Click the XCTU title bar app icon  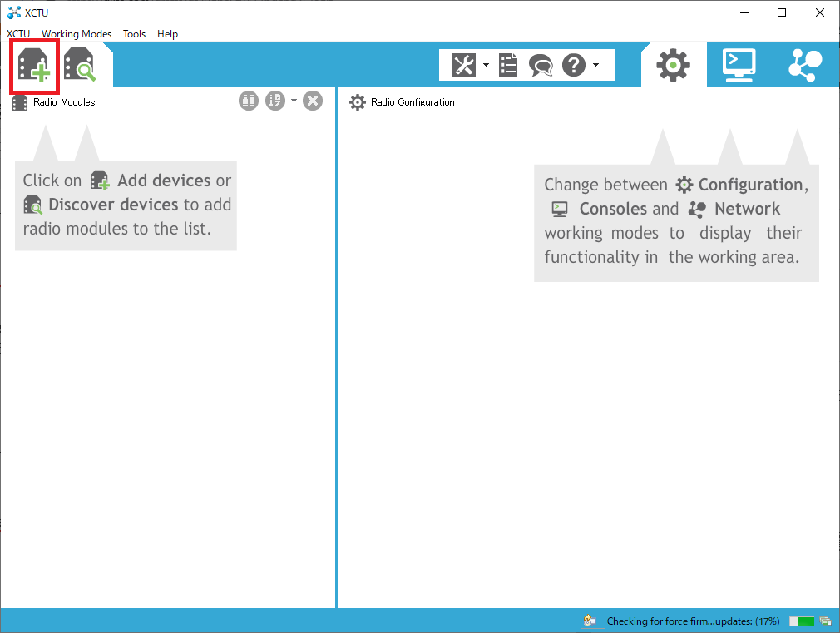click(14, 12)
